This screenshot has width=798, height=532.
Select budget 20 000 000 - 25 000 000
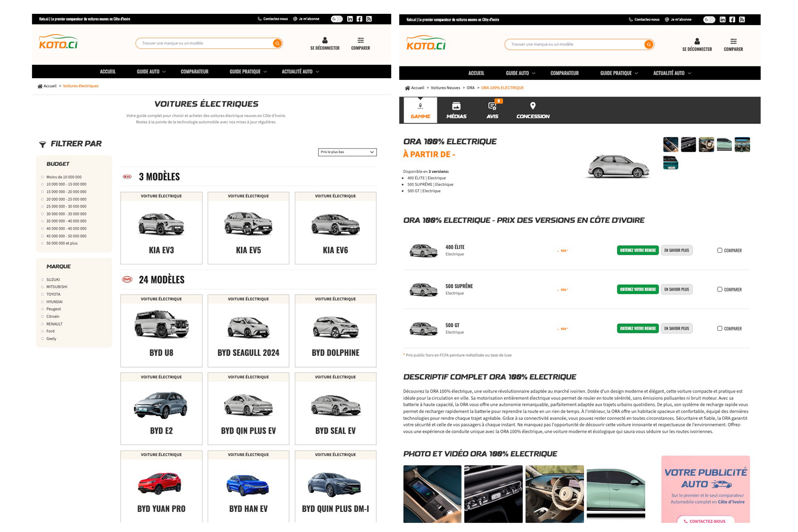[x=43, y=199]
